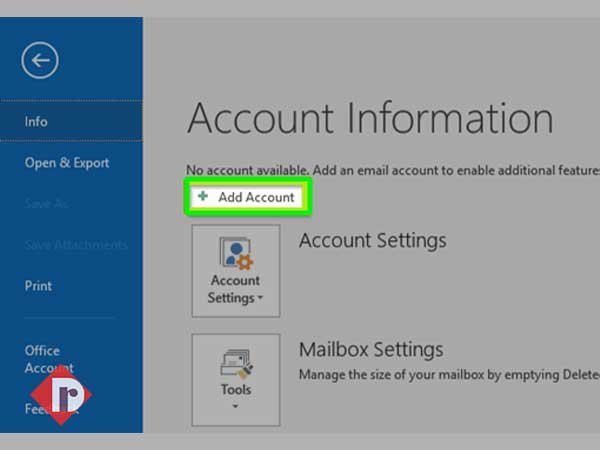The height and width of the screenshot is (450, 600).
Task: Open the Open & Export section
Action: point(67,163)
